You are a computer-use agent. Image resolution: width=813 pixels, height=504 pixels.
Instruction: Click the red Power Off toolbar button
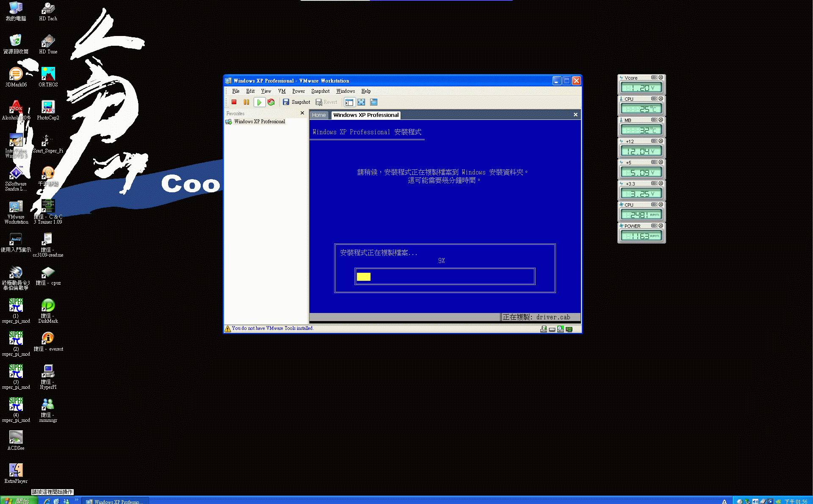[234, 102]
